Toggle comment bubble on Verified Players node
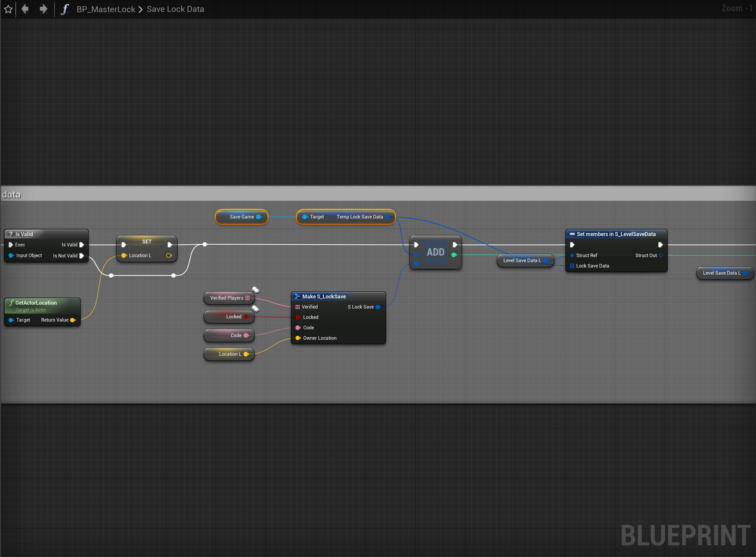756x557 pixels. (x=256, y=290)
